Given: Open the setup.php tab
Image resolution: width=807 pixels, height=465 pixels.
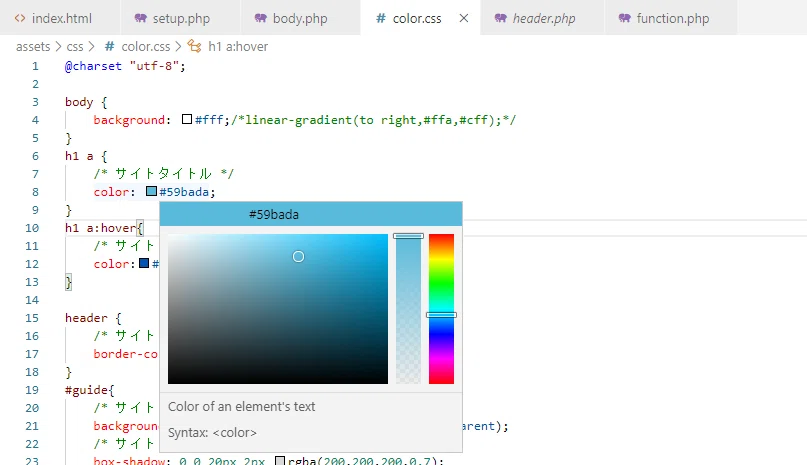Looking at the screenshot, I should point(180,18).
